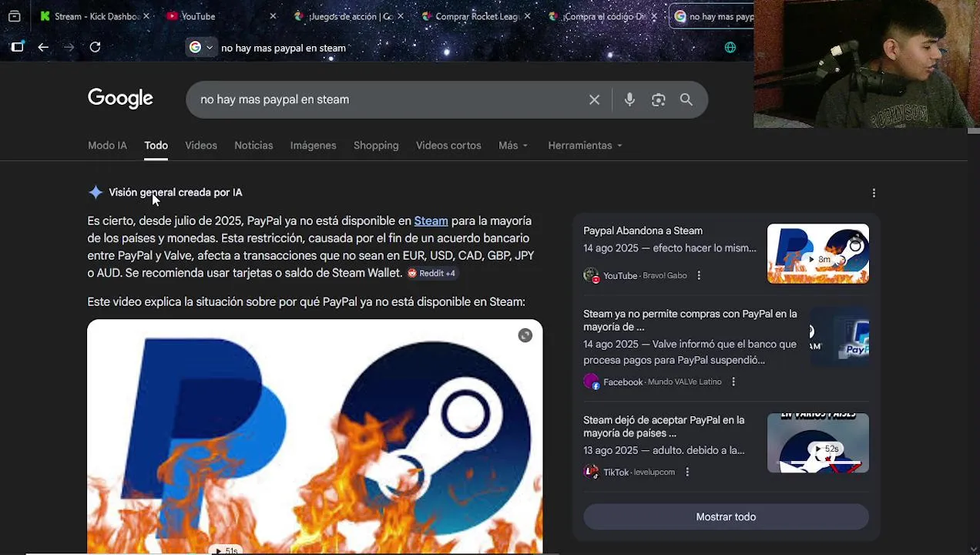The width and height of the screenshot is (980, 555).
Task: Click the Google logo
Action: (120, 99)
